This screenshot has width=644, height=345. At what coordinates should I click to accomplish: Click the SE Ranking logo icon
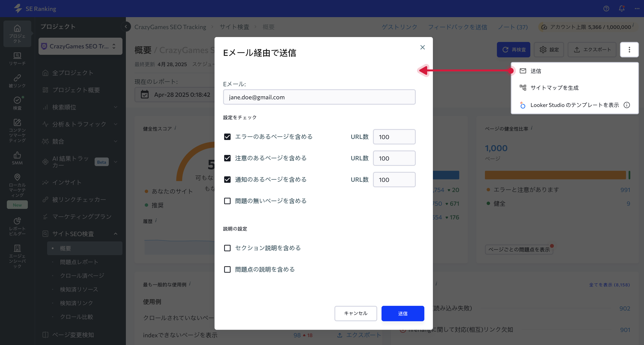[x=18, y=9]
